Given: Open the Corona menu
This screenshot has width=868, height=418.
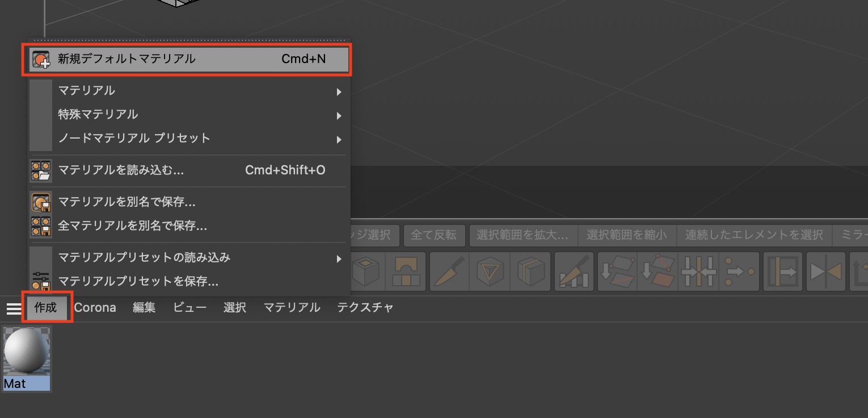Looking at the screenshot, I should [x=95, y=308].
